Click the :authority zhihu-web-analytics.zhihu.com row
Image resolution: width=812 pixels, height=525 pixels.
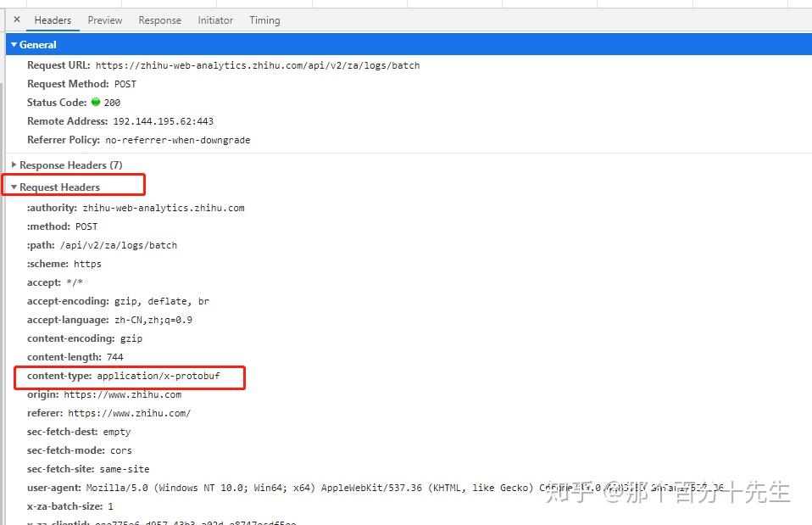pos(136,208)
